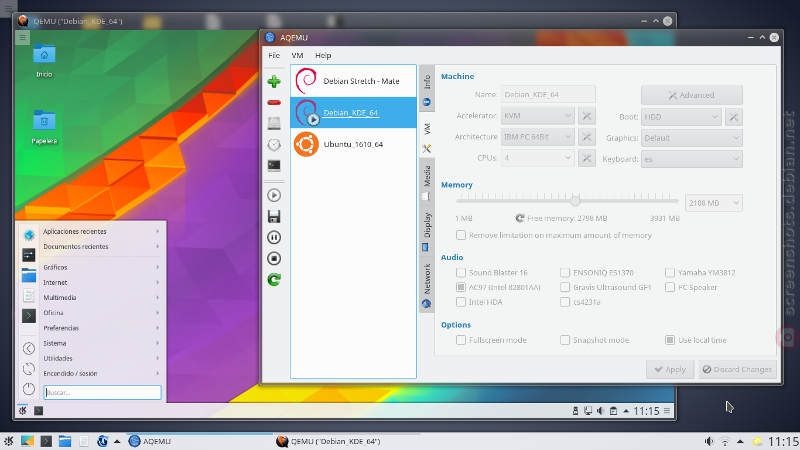
Task: Toggle Remove limitation on maximum memory
Action: [x=461, y=235]
